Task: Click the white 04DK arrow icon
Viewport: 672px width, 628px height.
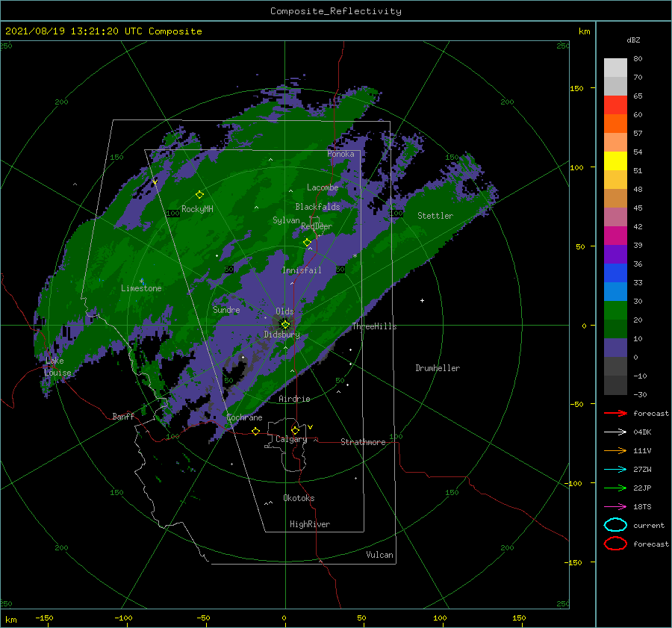Action: tap(615, 432)
